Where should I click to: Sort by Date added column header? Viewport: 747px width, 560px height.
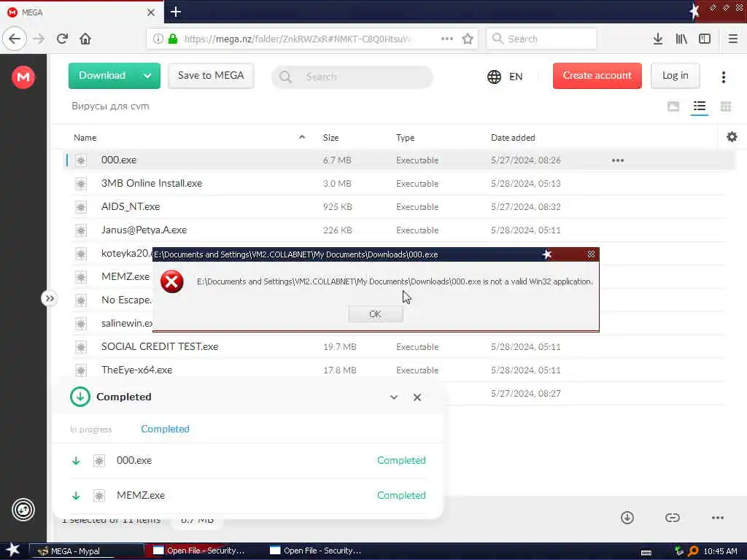click(513, 138)
